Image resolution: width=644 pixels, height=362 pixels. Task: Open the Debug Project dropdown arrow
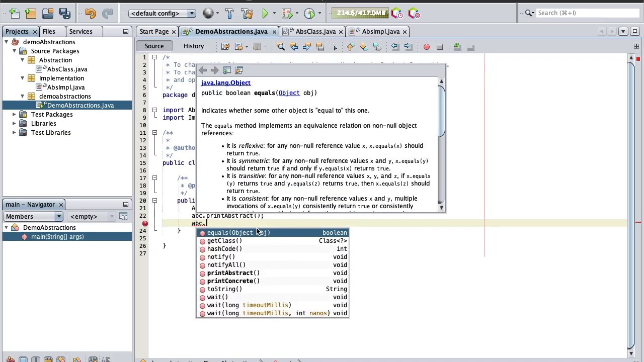[x=296, y=14]
